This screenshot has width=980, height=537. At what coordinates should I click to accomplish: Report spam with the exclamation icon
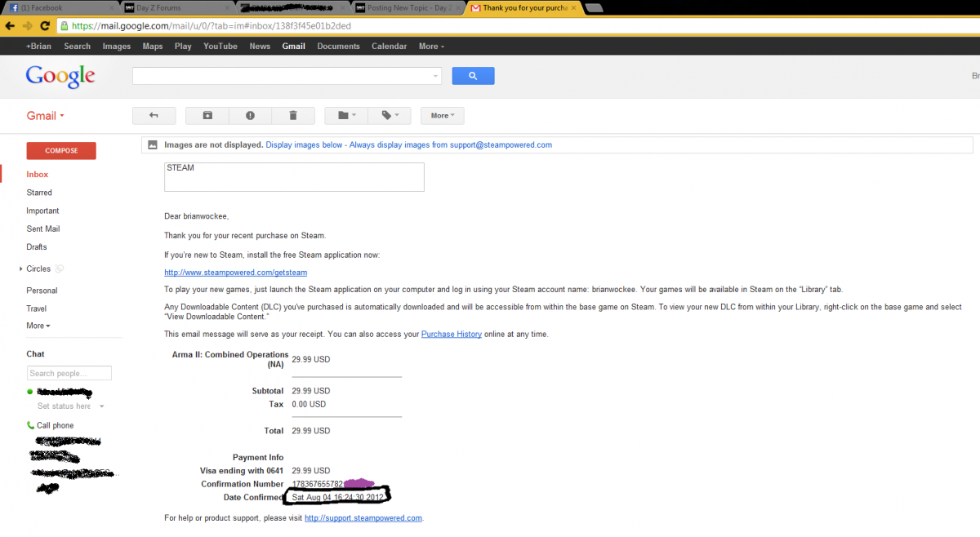click(x=250, y=116)
